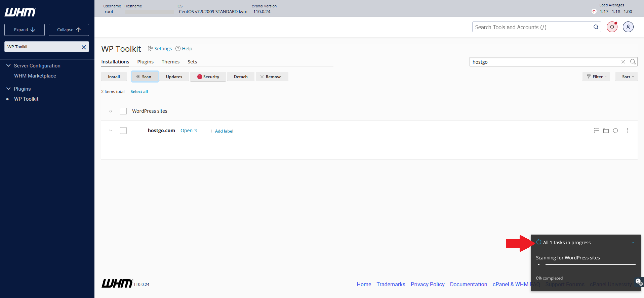This screenshot has width=644, height=298.
Task: Open the footer Home link
Action: 364,284
